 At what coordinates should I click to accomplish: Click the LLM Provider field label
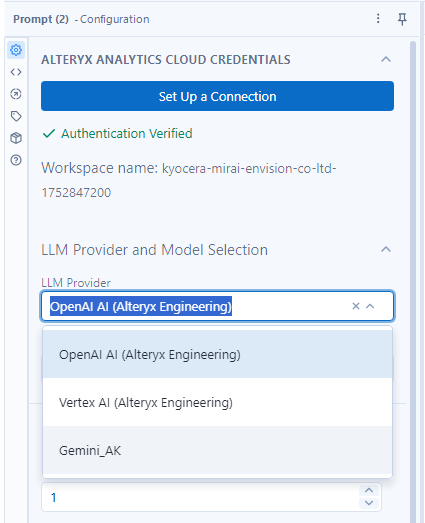[76, 283]
